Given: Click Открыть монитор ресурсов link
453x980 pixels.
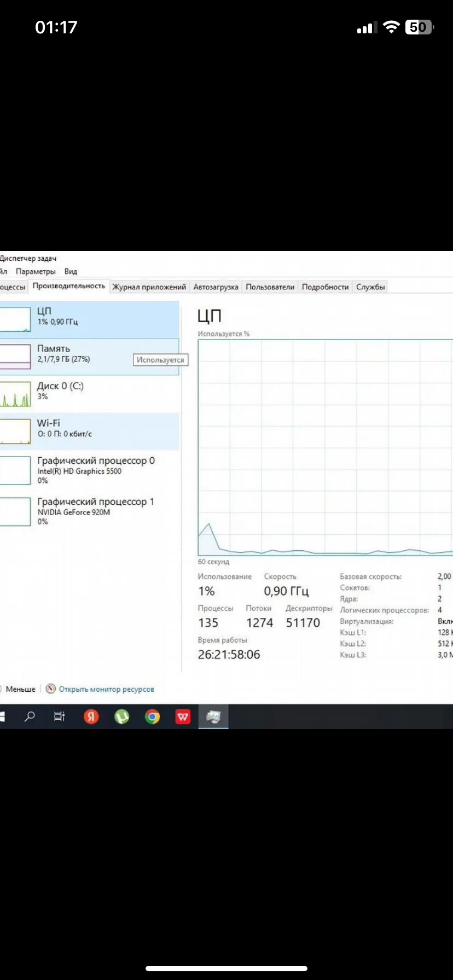Looking at the screenshot, I should click(x=106, y=689).
